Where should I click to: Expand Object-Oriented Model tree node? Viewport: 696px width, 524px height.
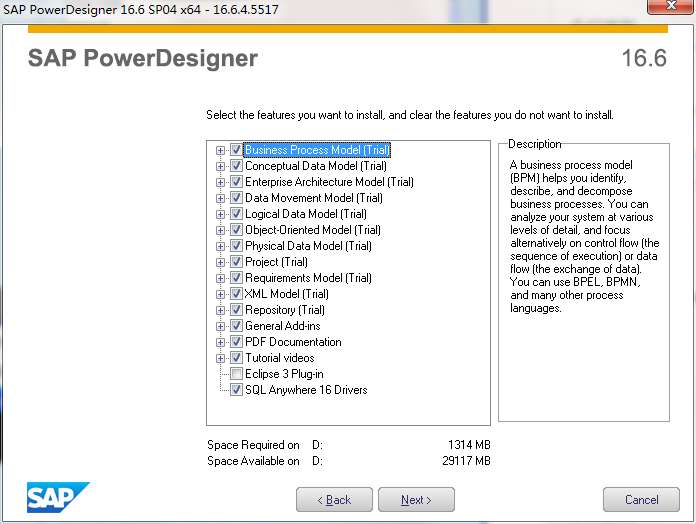coord(220,230)
